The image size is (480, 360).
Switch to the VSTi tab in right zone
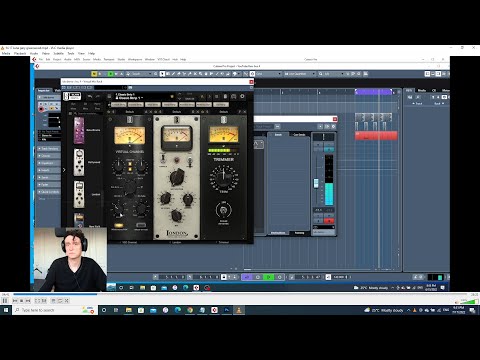(x=409, y=90)
